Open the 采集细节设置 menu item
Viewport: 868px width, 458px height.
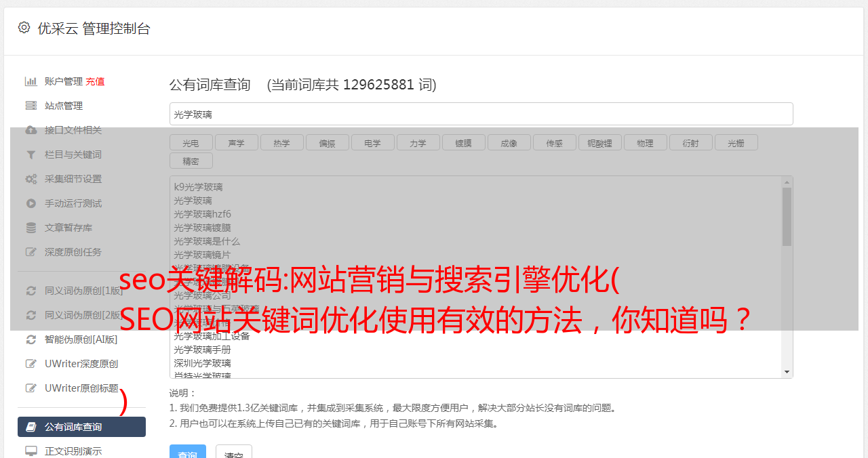(73, 179)
